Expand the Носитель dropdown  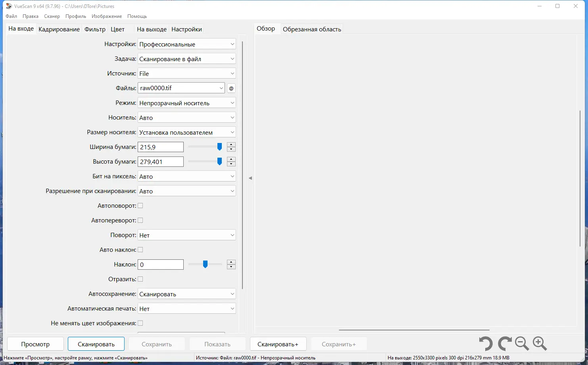pos(186,118)
